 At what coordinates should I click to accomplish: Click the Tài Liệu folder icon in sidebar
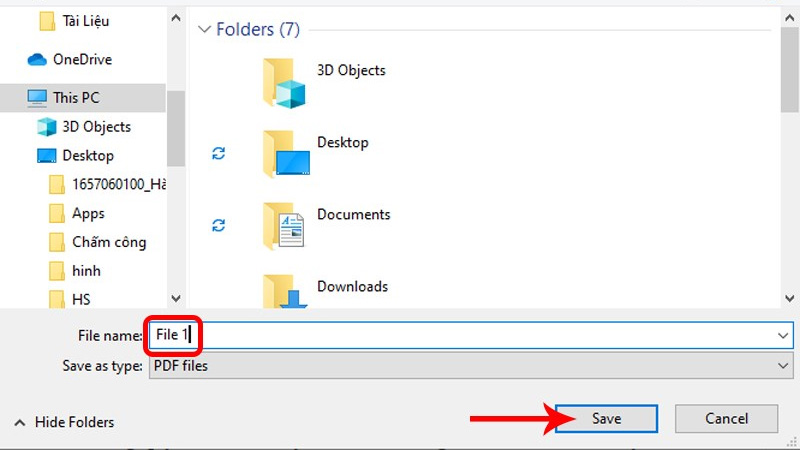(47, 21)
